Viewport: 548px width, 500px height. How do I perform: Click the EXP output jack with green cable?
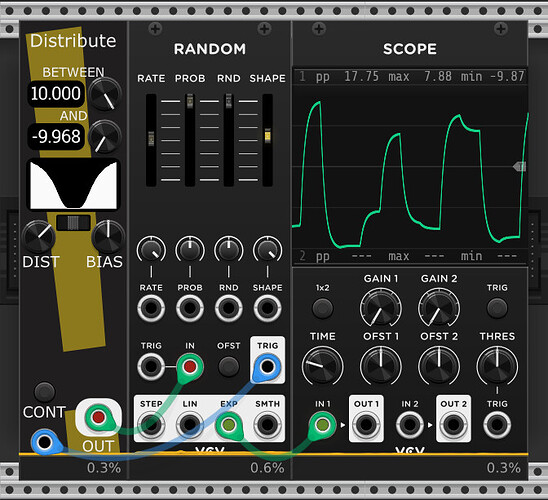click(x=229, y=425)
